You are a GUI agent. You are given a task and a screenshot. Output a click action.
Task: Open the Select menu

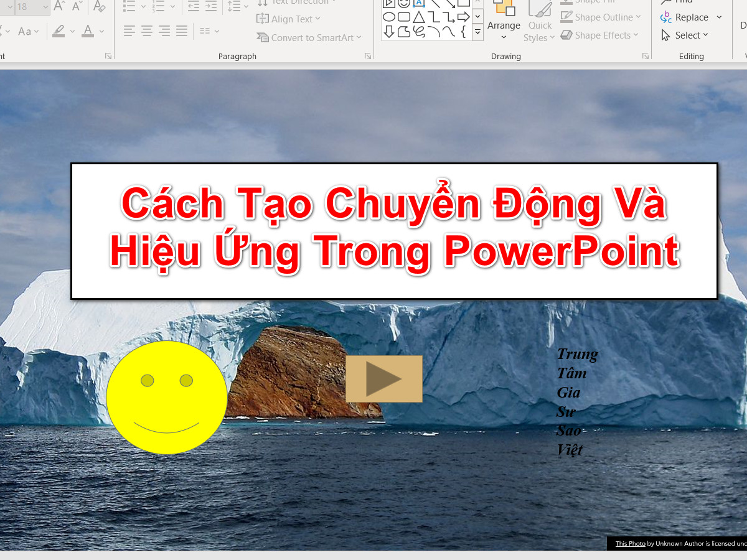click(x=685, y=35)
